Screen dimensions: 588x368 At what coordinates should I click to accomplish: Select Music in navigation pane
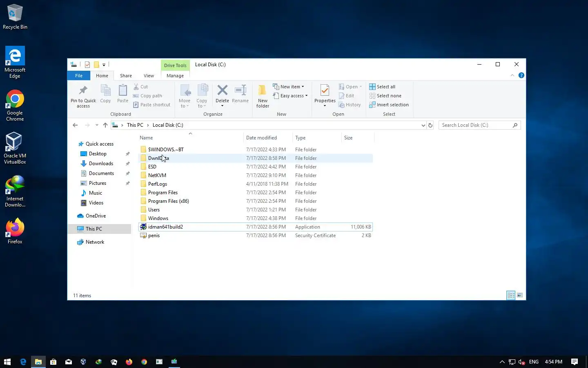point(96,193)
